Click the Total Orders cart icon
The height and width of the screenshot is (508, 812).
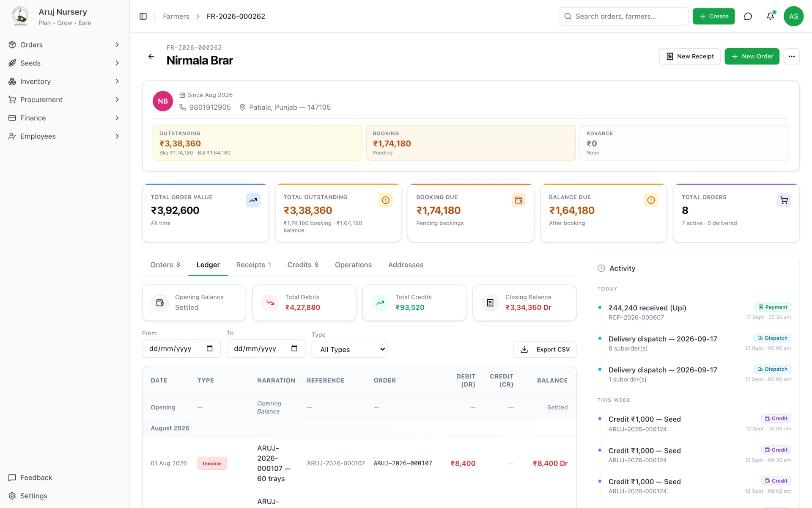pos(784,200)
